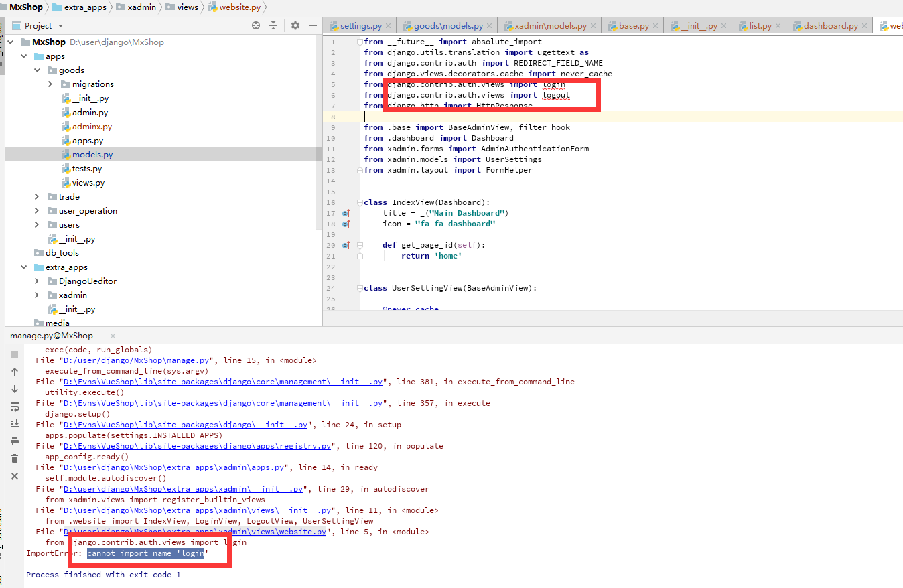Open Project panel settings gear
The image size is (903, 588).
(295, 25)
